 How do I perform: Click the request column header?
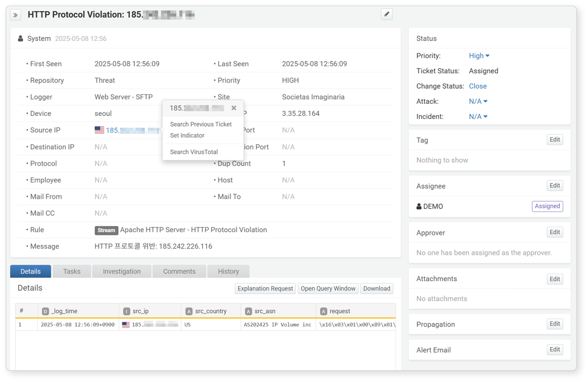tap(356, 311)
